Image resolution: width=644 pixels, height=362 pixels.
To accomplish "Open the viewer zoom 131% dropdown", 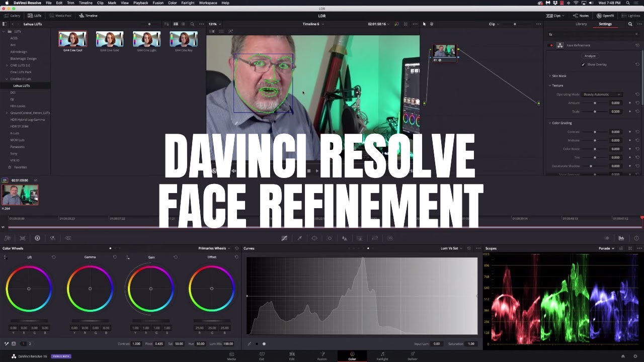I will [214, 24].
